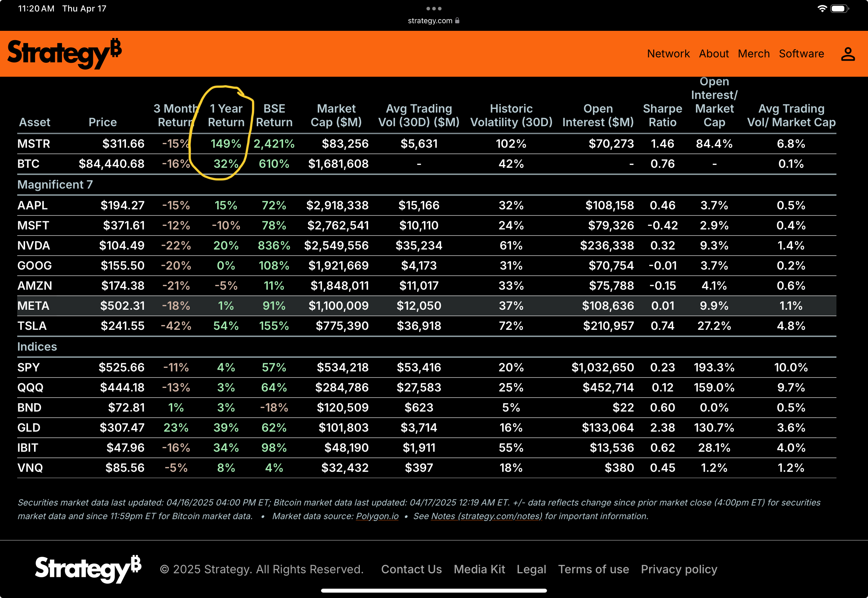The height and width of the screenshot is (598, 868).
Task: Select the AMZN asset row label
Action: [x=34, y=285]
